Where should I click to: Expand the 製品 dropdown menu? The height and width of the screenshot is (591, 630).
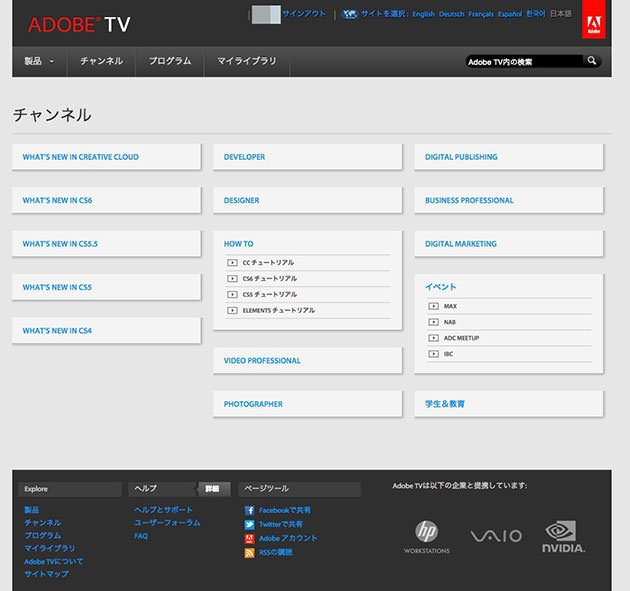(39, 61)
